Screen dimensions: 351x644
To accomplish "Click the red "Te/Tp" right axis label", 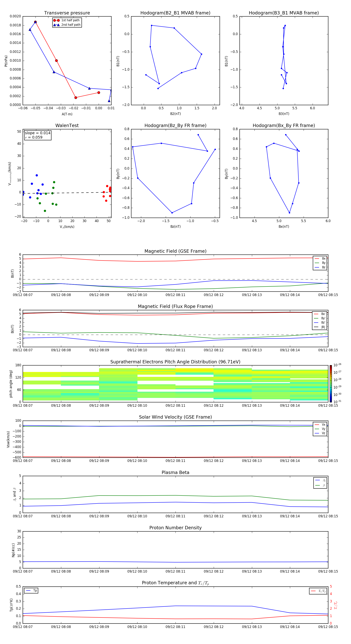I will pos(336,605).
